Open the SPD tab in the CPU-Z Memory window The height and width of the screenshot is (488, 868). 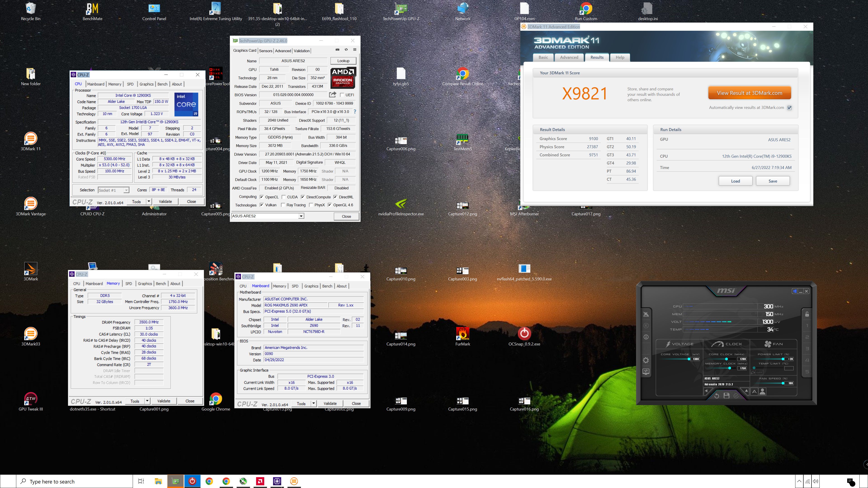pos(129,284)
